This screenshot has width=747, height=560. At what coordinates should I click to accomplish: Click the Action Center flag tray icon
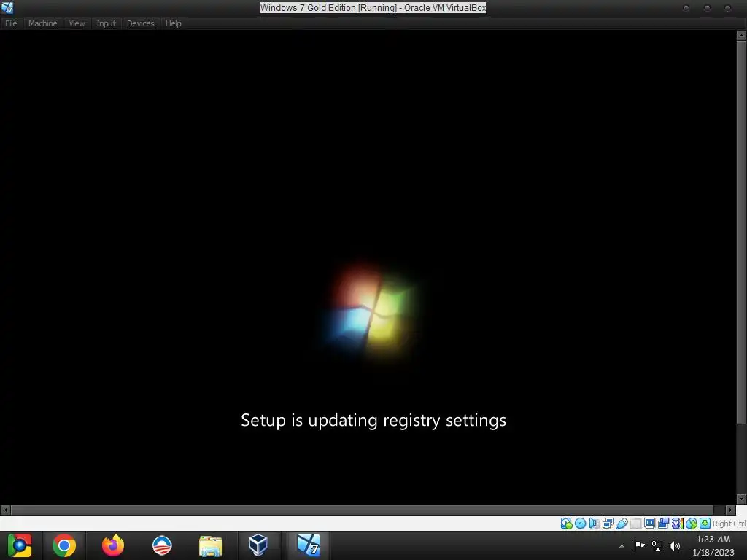639,545
